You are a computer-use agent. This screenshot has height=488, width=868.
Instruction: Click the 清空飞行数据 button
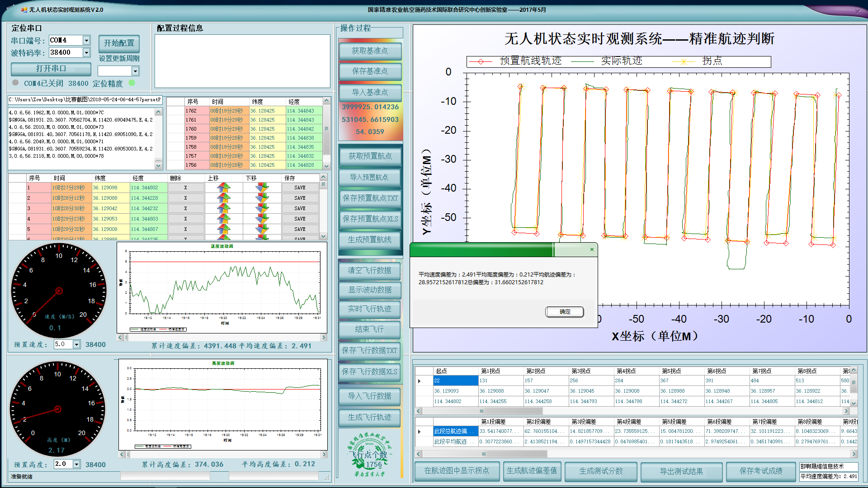tap(370, 270)
